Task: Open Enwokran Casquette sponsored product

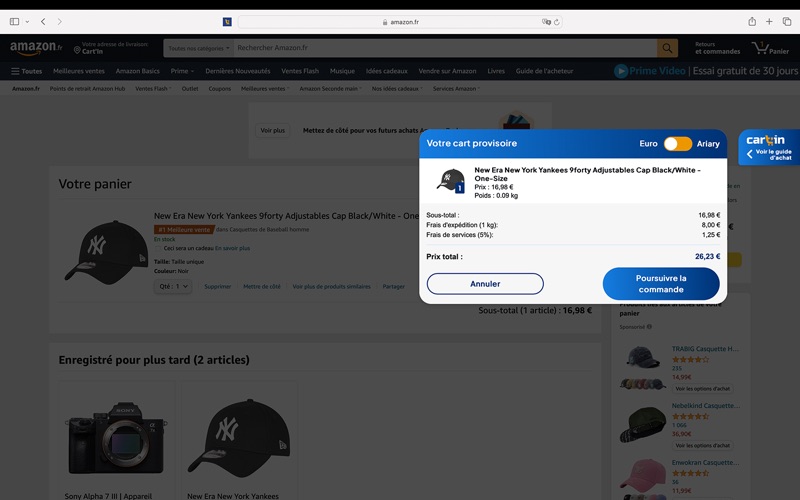Action: tap(705, 463)
